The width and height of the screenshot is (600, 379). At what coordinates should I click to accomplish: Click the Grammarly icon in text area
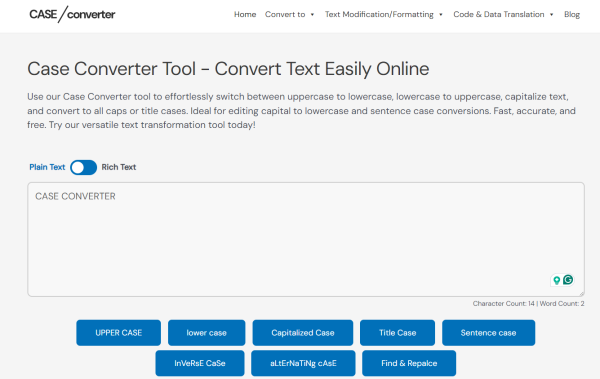click(568, 280)
